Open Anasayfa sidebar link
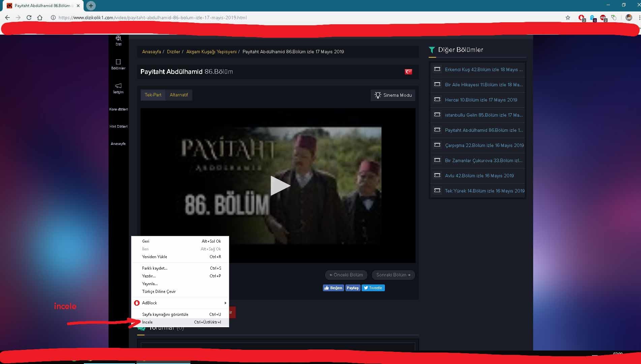Image resolution: width=641 pixels, height=364 pixels. (118, 144)
